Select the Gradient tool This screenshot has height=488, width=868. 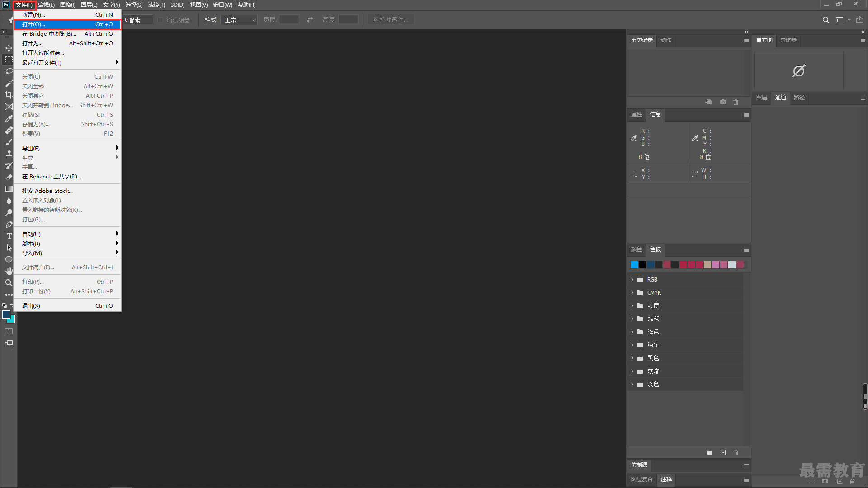tap(9, 189)
